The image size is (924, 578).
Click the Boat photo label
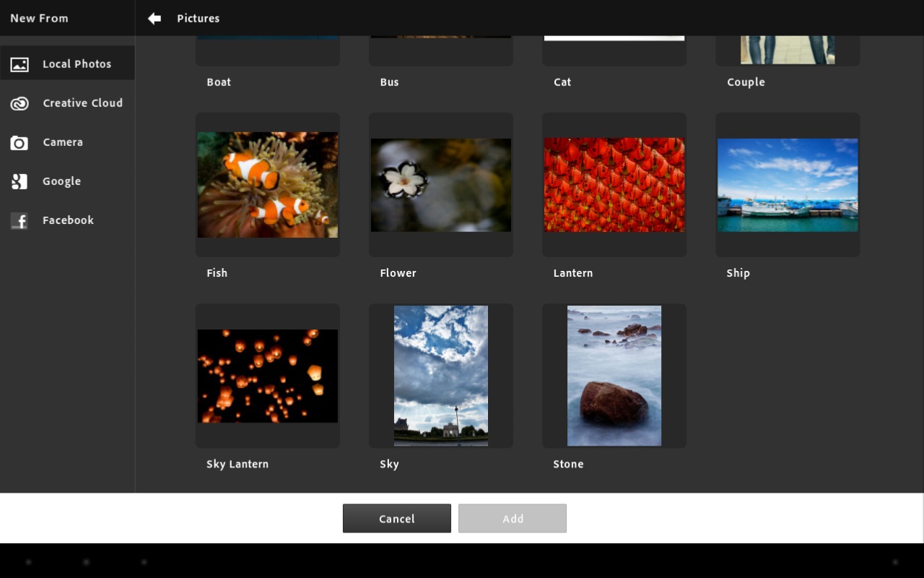[x=219, y=82]
